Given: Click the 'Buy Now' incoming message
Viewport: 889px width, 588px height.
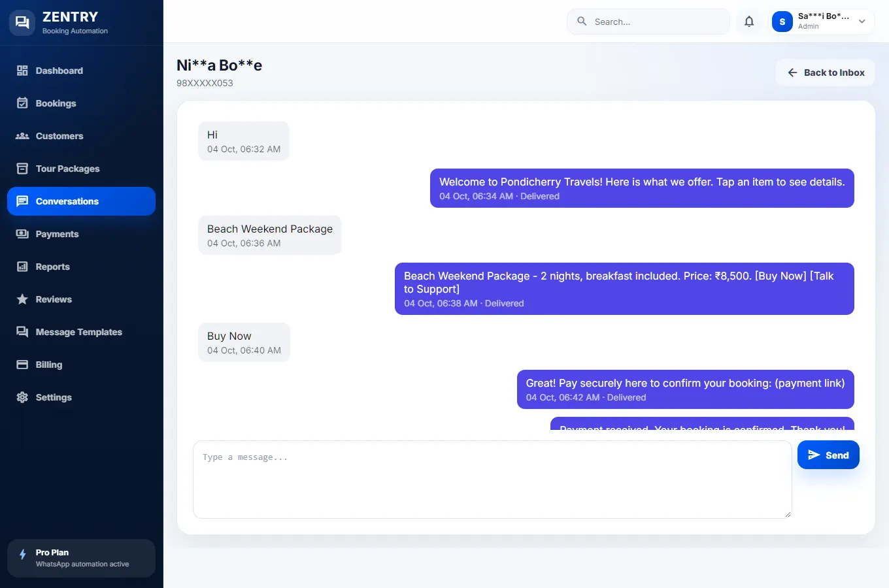Looking at the screenshot, I should [x=244, y=342].
